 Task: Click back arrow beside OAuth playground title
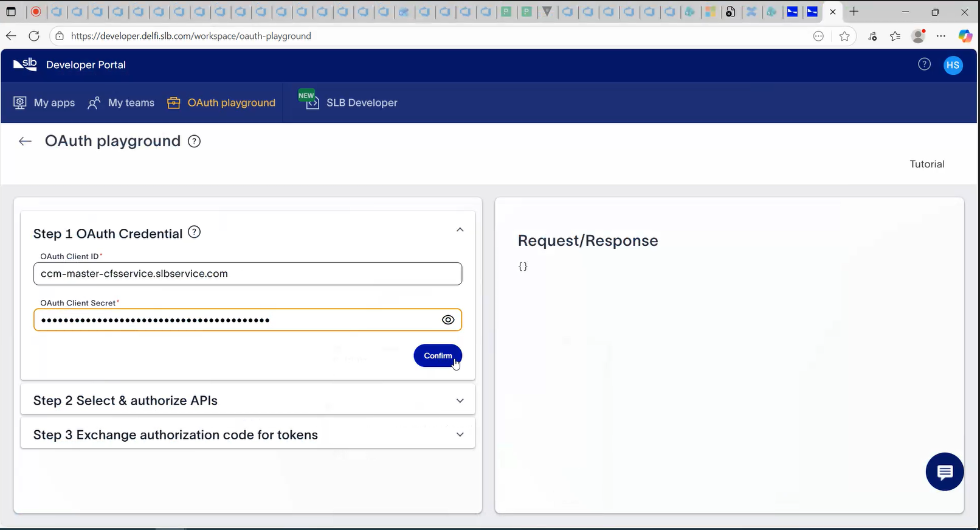point(25,141)
